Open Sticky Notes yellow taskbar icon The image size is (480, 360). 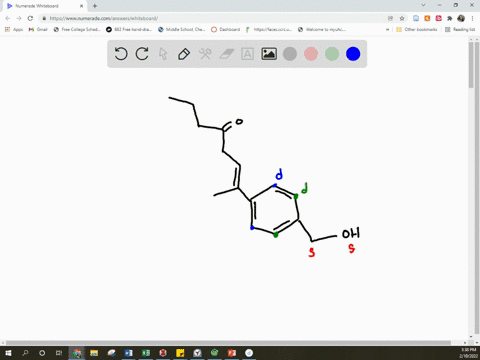pyautogui.click(x=180, y=353)
